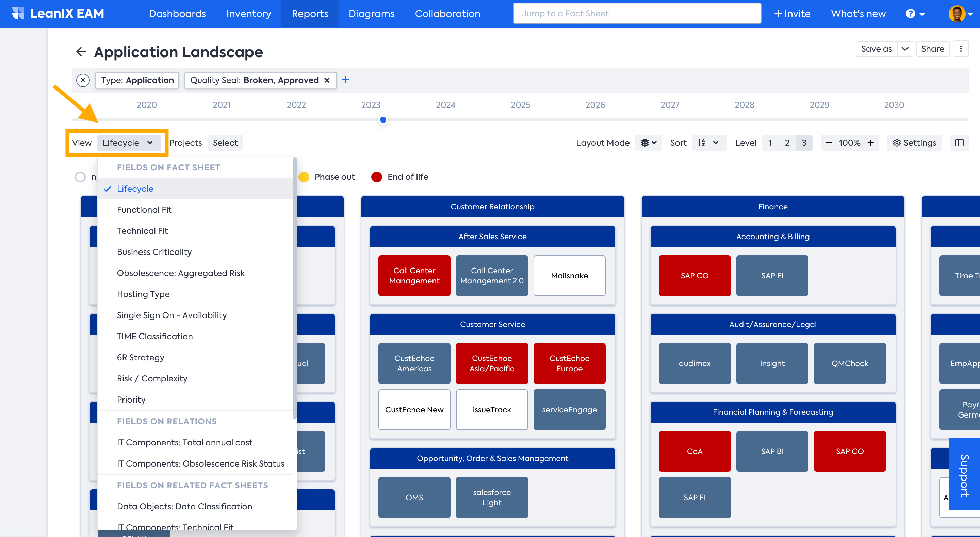
Task: Remove the Quality Seal filter
Action: 327,80
